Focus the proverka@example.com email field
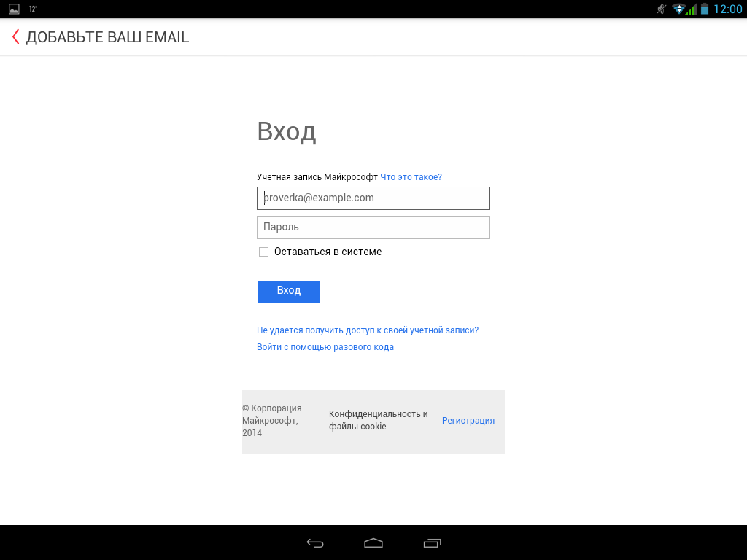This screenshot has height=560, width=747. point(373,198)
